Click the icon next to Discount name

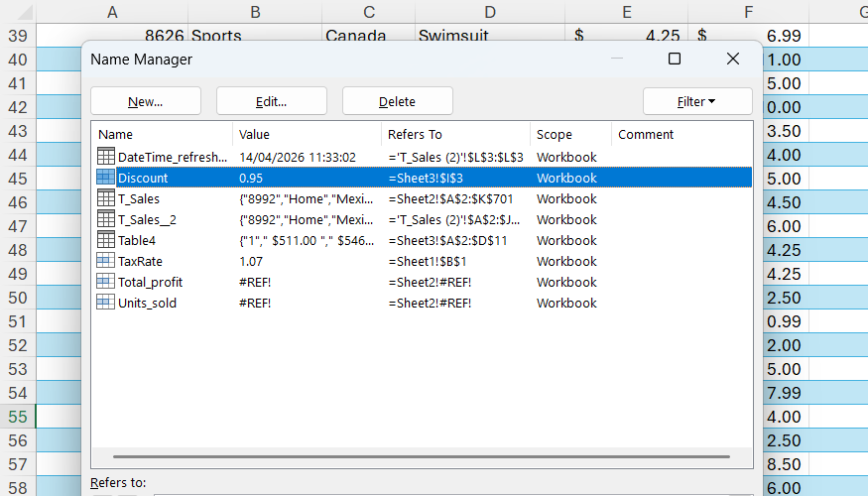pos(105,178)
